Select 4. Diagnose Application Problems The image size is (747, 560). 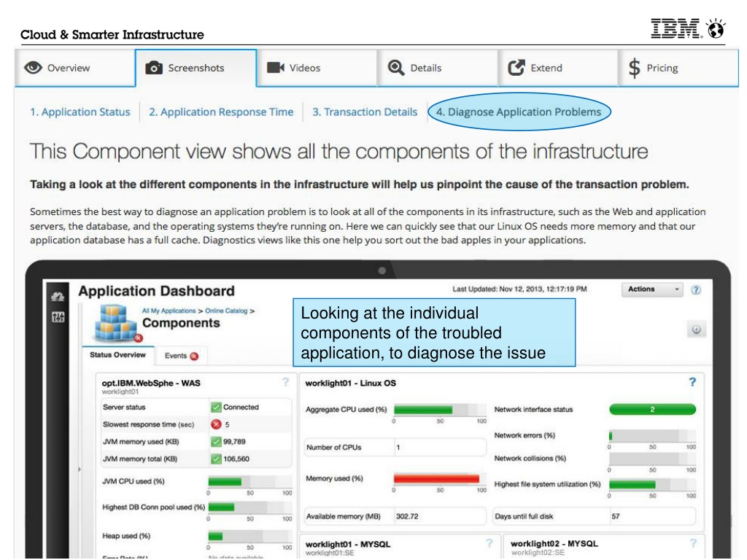coord(519,112)
